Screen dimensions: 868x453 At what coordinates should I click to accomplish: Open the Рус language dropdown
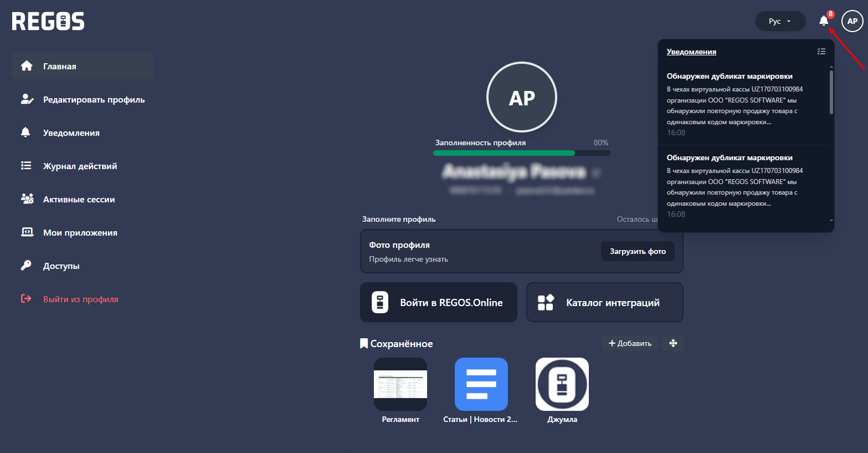pos(780,21)
